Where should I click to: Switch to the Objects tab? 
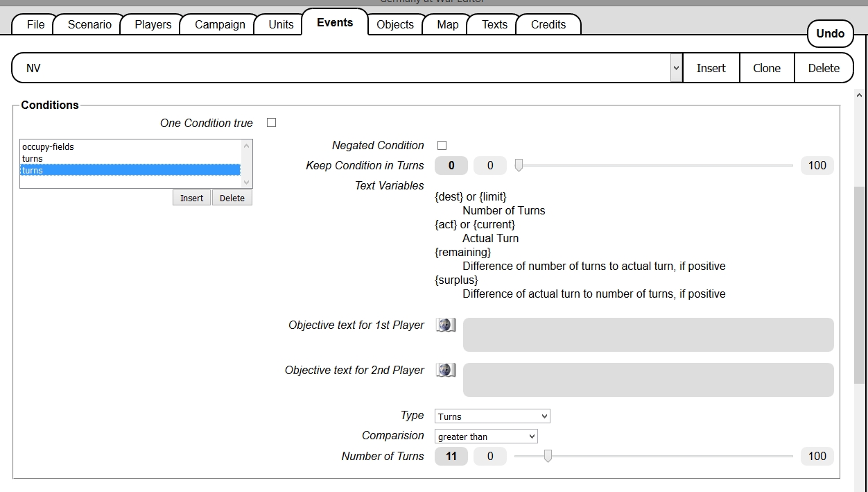[x=395, y=24]
